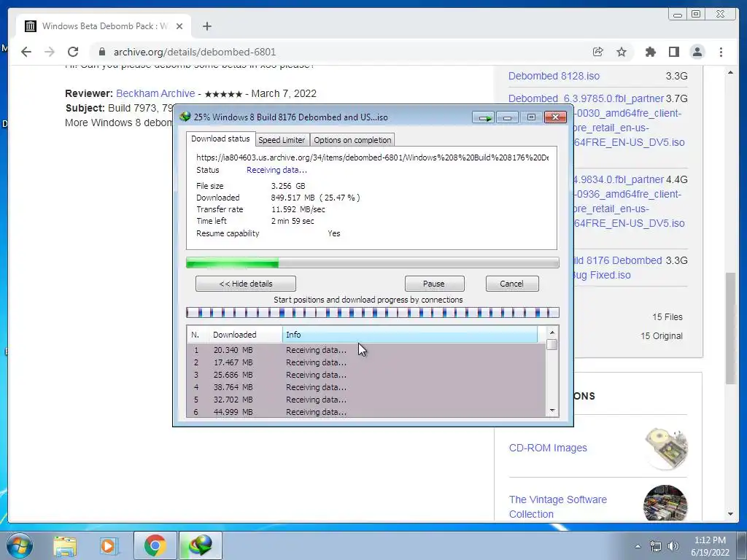Click the download URL text in IDM
Viewport: 747px width, 560px height.
[x=372, y=157]
